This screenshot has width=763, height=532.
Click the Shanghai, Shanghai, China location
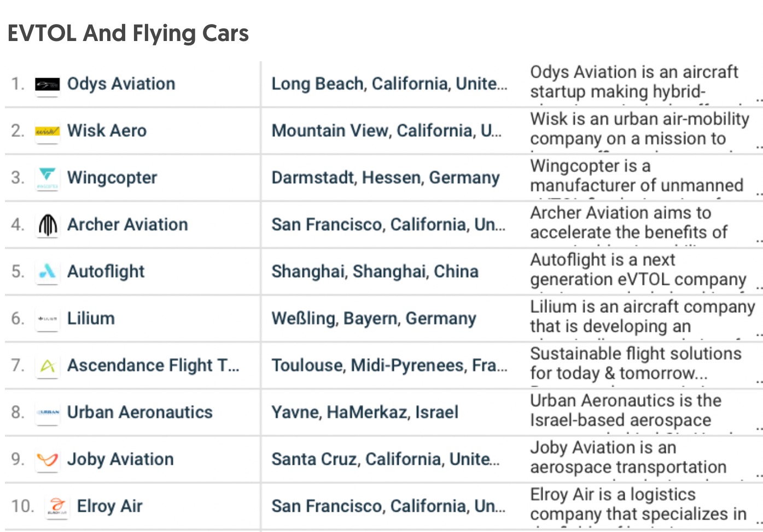point(375,272)
